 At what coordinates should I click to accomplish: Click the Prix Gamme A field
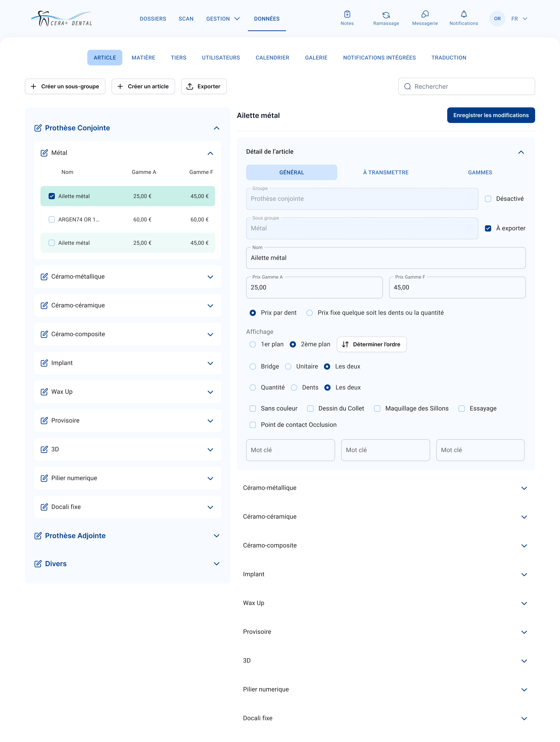click(314, 287)
